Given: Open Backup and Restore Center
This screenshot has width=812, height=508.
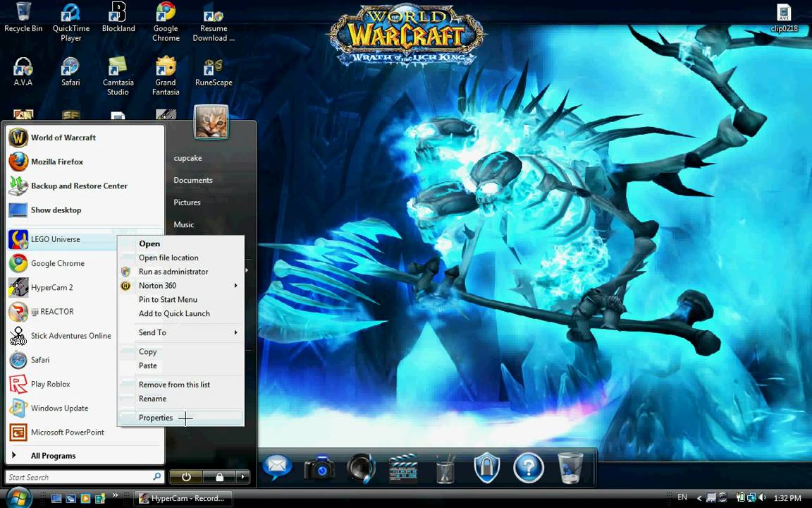Looking at the screenshot, I should pyautogui.click(x=85, y=186).
